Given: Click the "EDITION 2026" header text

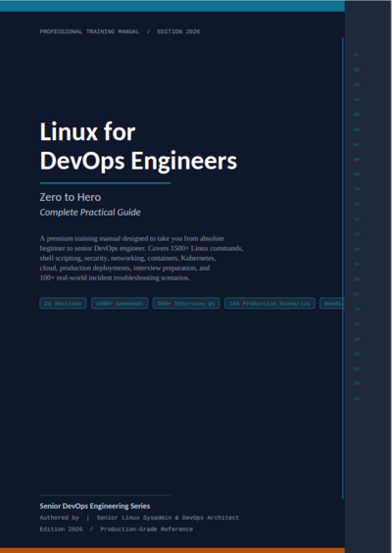Looking at the screenshot, I should pos(178,31).
